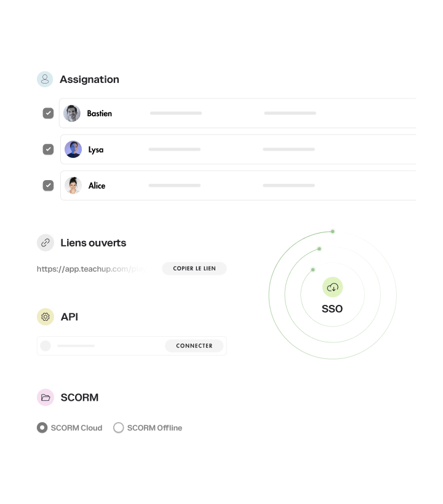Deselect Alice's assignment checkbox

pyautogui.click(x=48, y=186)
